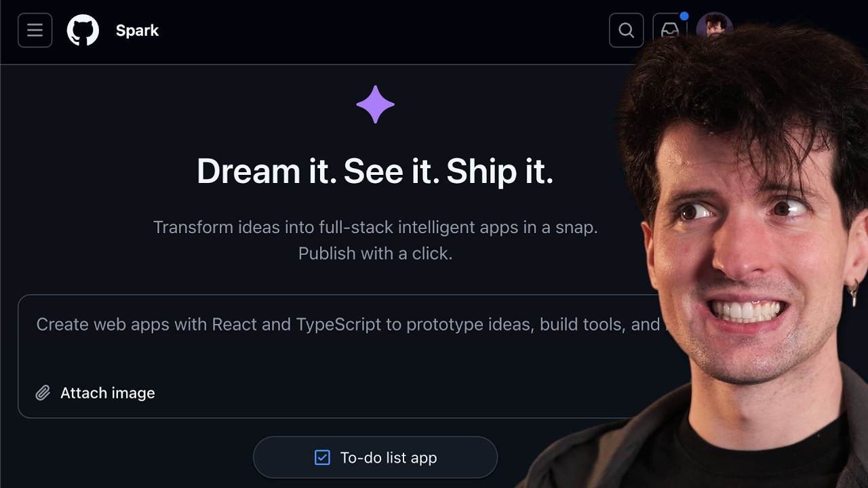Click the presenter's toothy grin
868x488 pixels.
(x=747, y=311)
